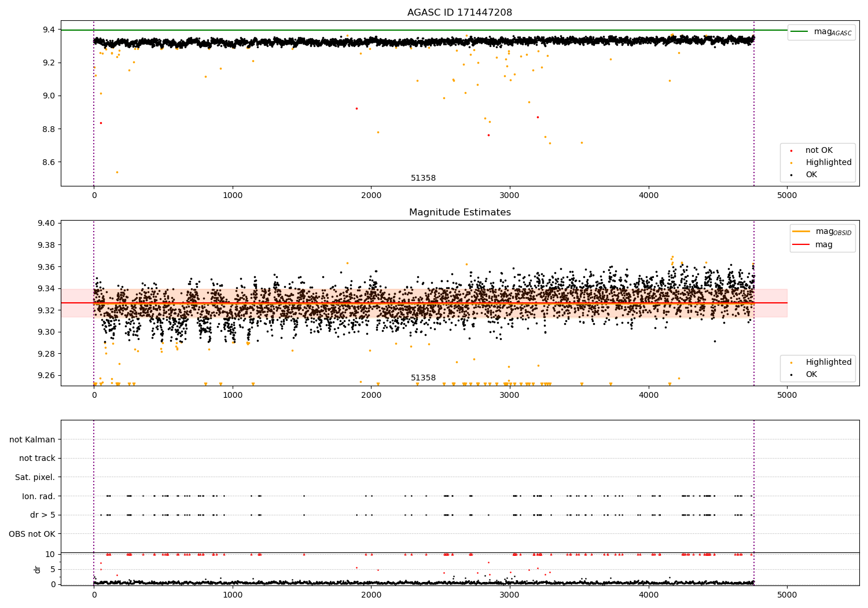Click the 51358 label in the middle plot
The width and height of the screenshot is (868, 608).
tap(423, 378)
